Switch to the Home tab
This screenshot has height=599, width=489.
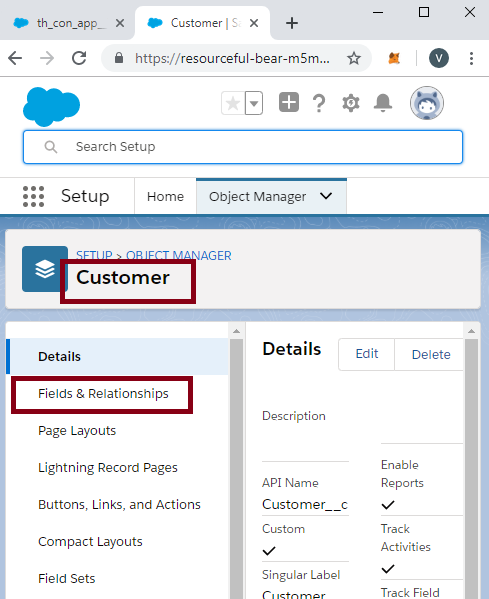(x=165, y=196)
